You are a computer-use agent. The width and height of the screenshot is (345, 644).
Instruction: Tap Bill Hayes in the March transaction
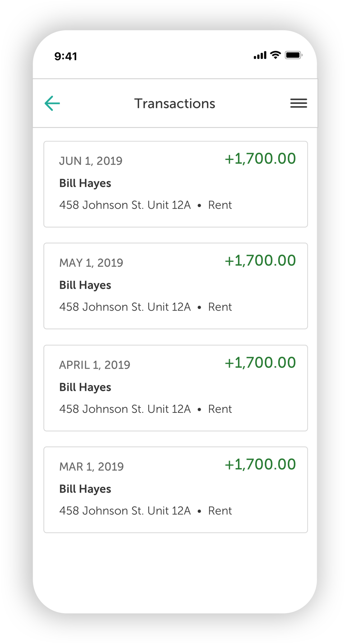[x=85, y=489]
